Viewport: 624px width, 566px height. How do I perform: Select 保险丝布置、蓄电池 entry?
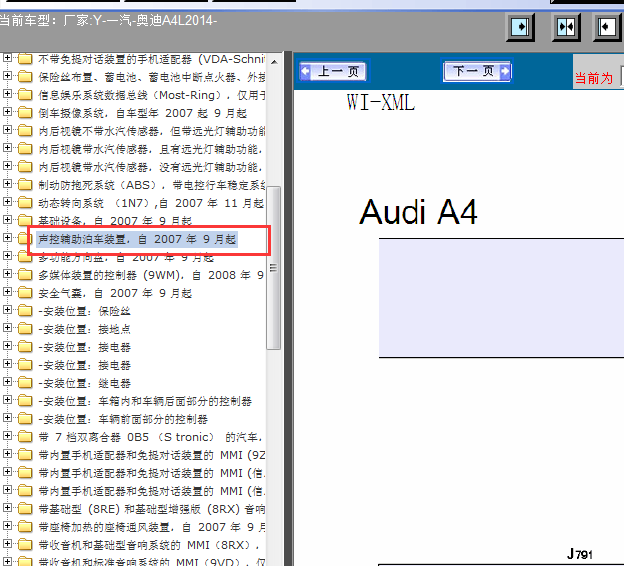(152, 77)
